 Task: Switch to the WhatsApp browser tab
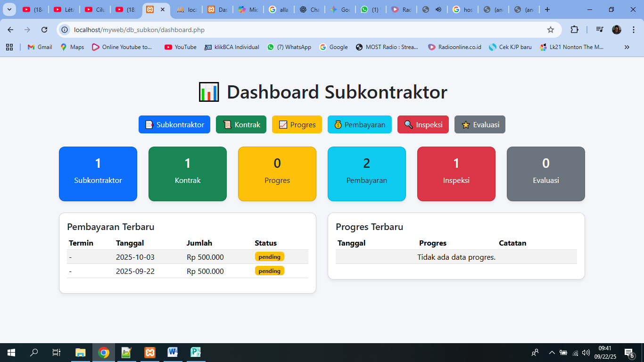(x=370, y=9)
